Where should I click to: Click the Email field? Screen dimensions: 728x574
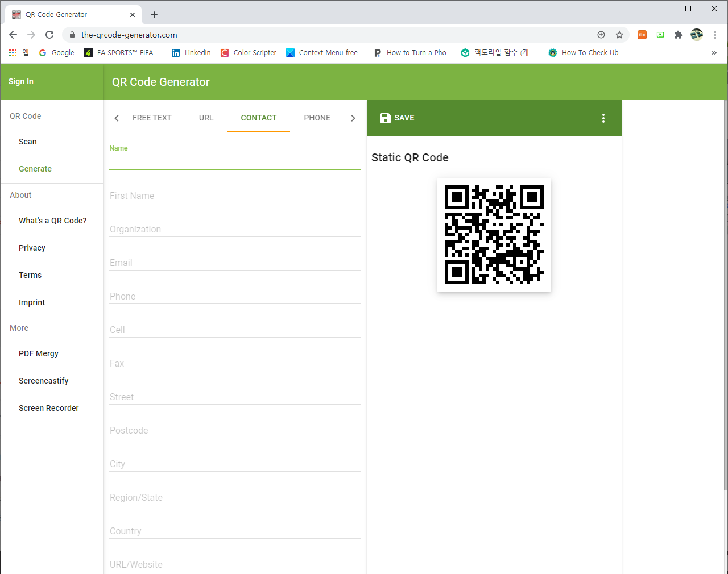(x=235, y=263)
